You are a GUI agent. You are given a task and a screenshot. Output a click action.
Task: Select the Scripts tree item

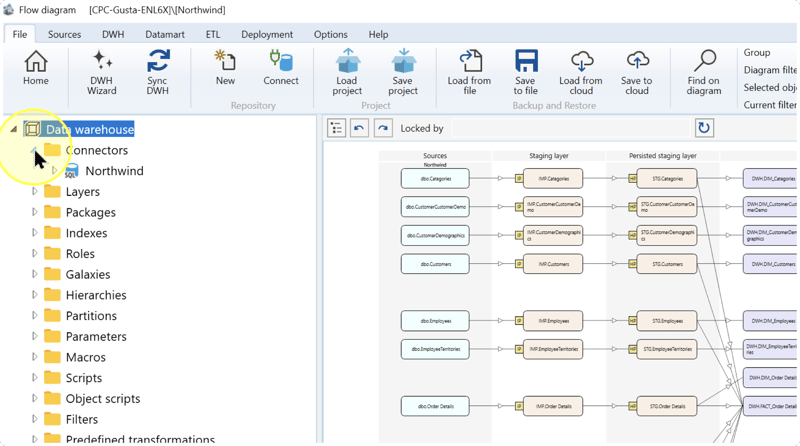tap(84, 378)
